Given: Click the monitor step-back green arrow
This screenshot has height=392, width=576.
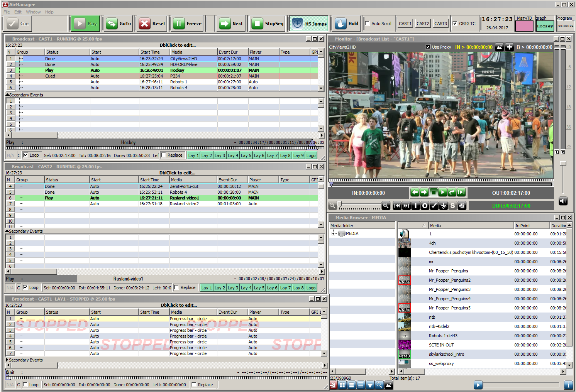Looking at the screenshot, I should (x=415, y=192).
